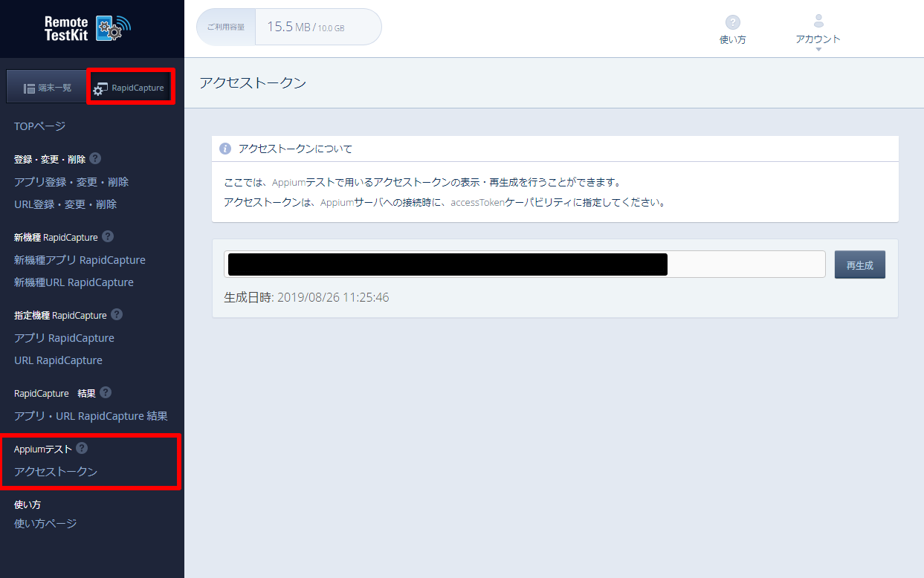The width and height of the screenshot is (924, 578).
Task: Open アクセストークン in sidebar
Action: [x=56, y=472]
